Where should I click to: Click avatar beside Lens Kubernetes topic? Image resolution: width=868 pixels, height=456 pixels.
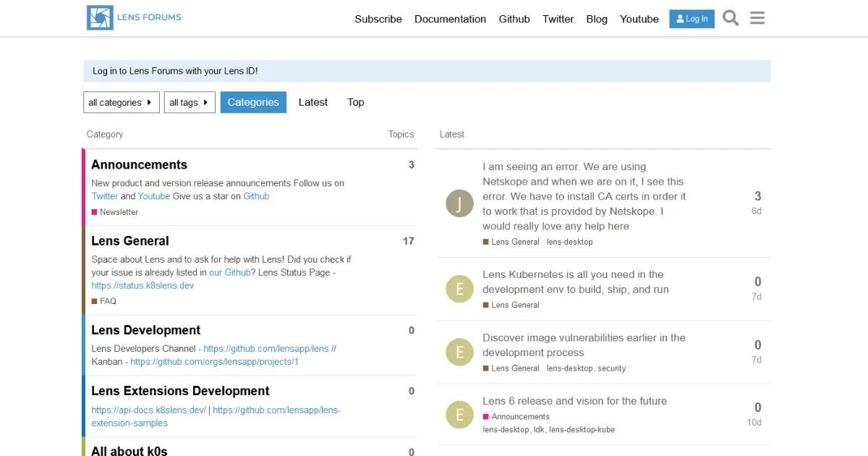[x=459, y=290]
